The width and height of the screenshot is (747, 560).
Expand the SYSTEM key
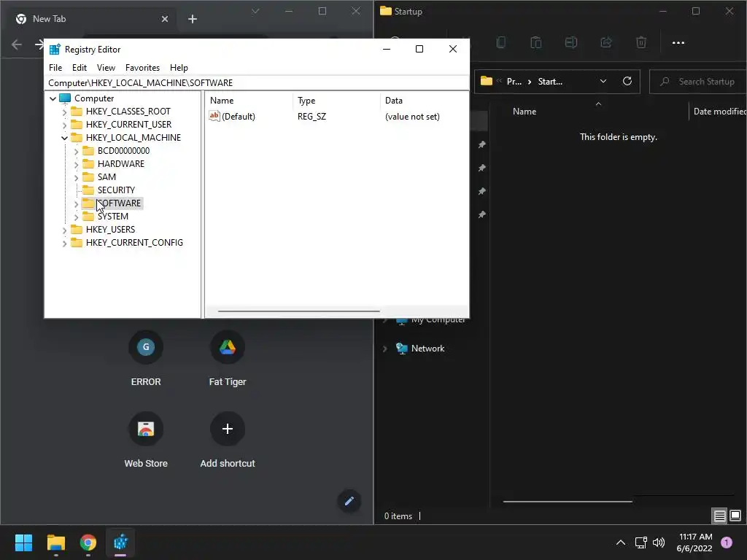76,217
